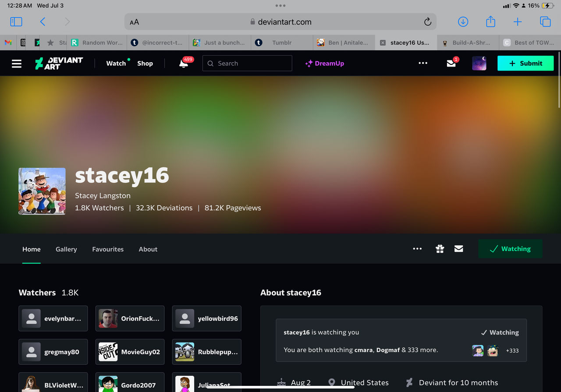Image resolution: width=561 pixels, height=392 pixels.
Task: Switch to the Just a bunch... tab
Action: [220, 42]
